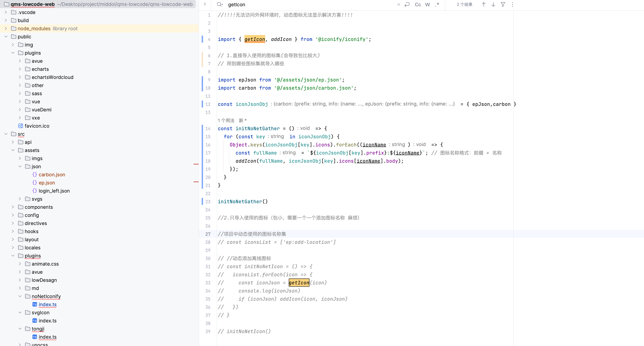Select the sass folder
The height and width of the screenshot is (346, 644).
coord(37,94)
